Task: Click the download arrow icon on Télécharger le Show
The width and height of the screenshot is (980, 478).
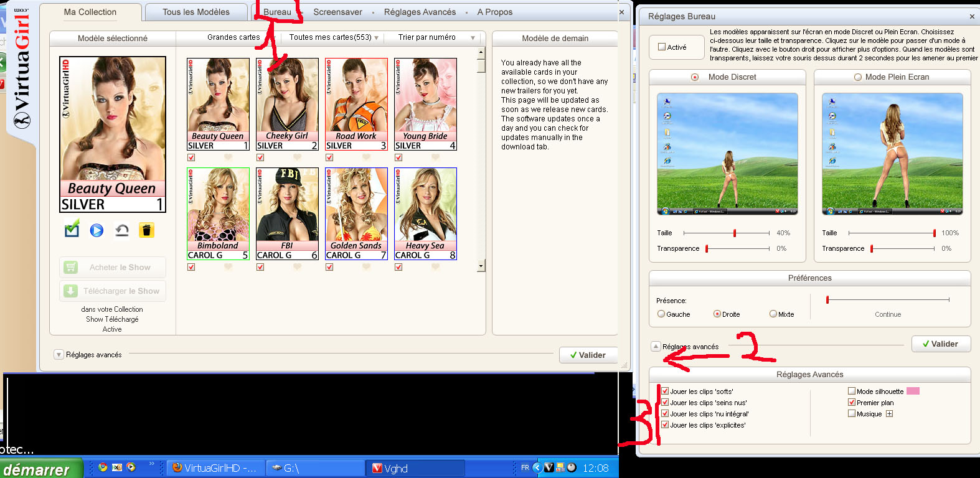Action: [71, 291]
